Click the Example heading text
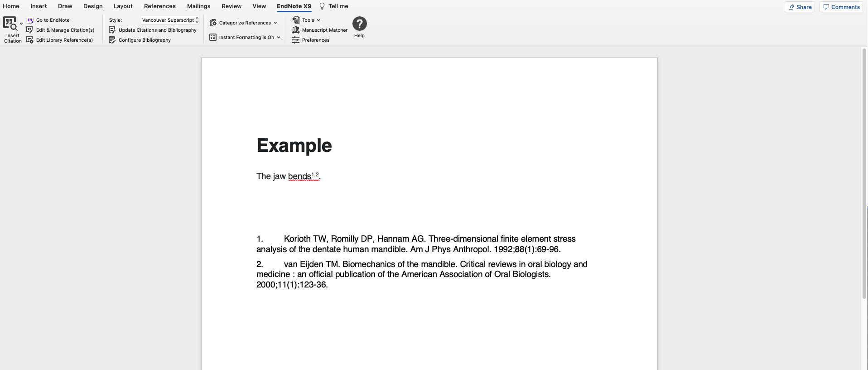 (294, 146)
